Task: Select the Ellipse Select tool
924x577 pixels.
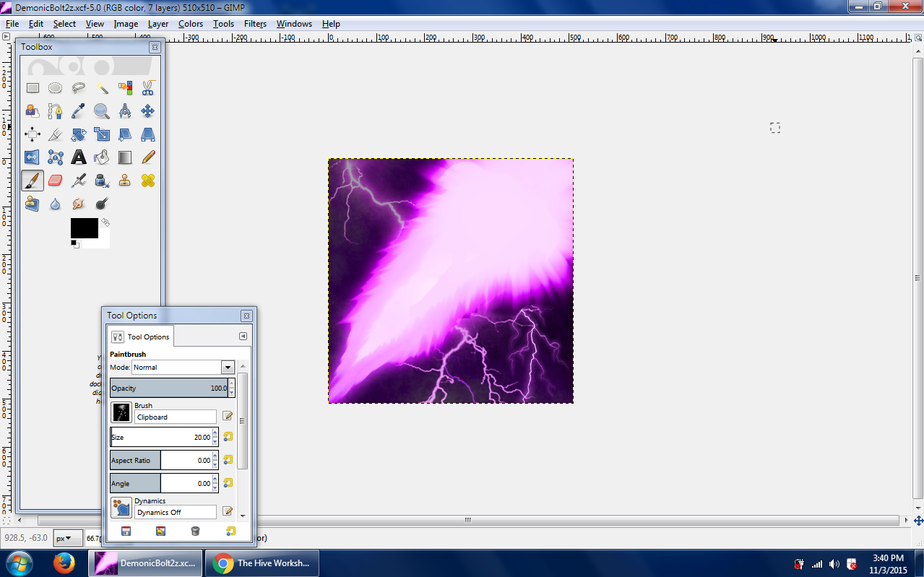Action: click(x=56, y=88)
